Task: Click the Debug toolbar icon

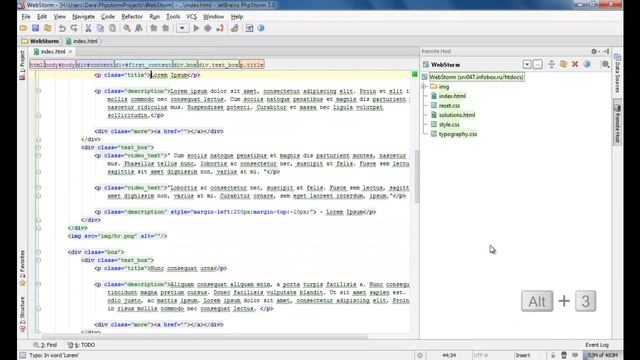Action: [208, 28]
